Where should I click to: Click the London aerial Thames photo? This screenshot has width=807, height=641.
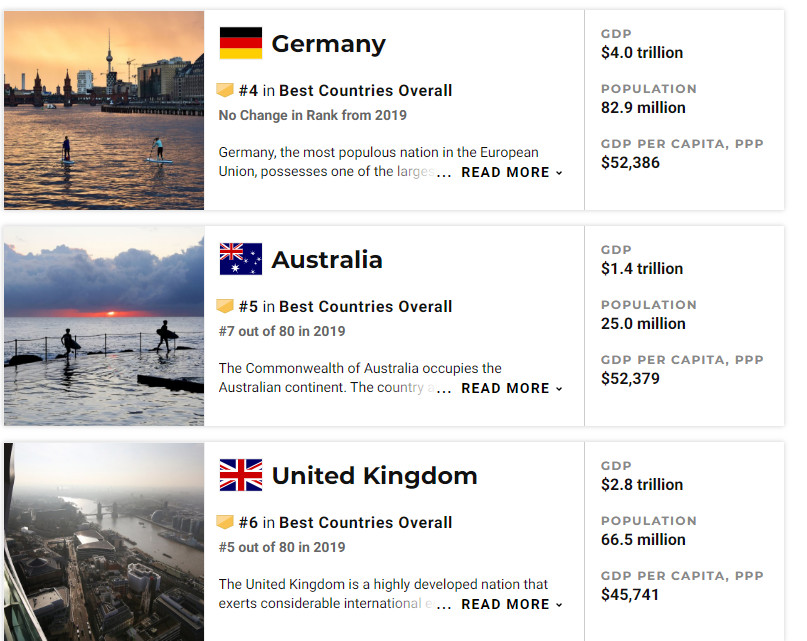pyautogui.click(x=104, y=542)
